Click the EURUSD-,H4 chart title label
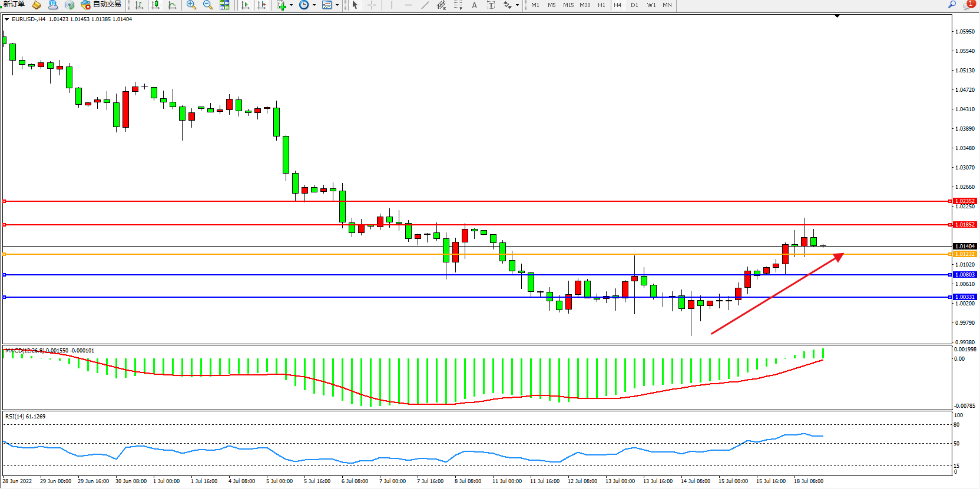This screenshot has height=489, width=980. [28, 19]
